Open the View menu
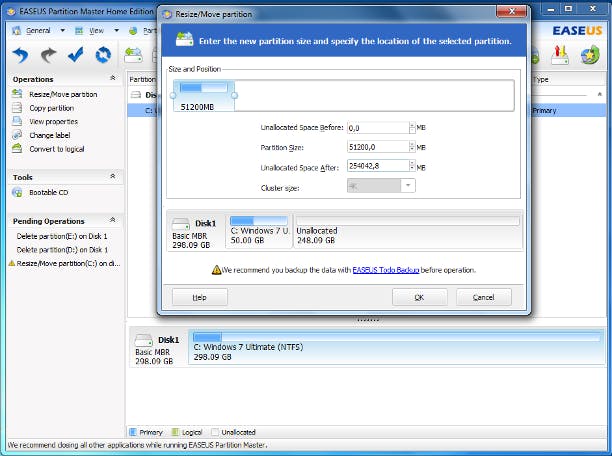Viewport: 612px width, 456px height. coord(96,30)
